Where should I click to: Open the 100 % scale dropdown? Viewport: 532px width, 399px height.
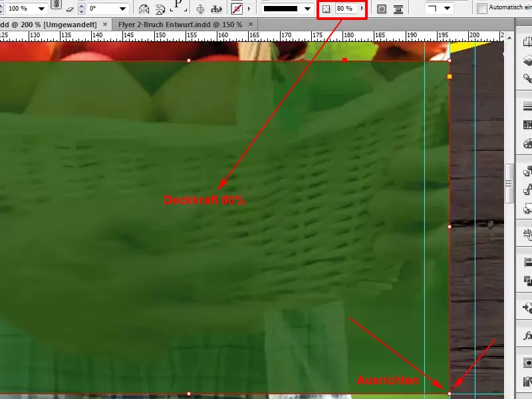tap(41, 9)
